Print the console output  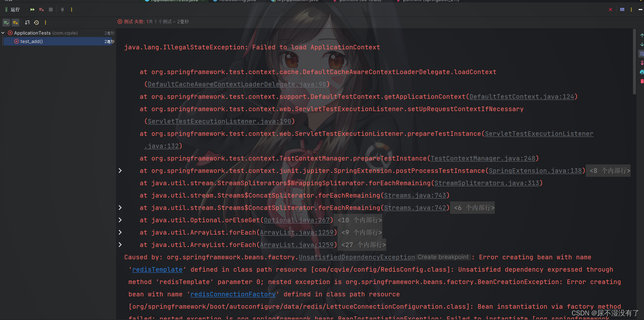pos(642,72)
